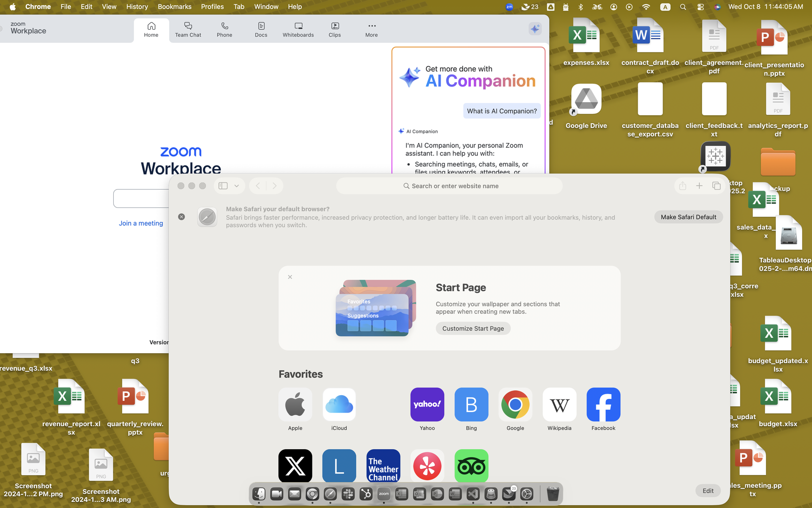Click the Customize Start Page button
Image resolution: width=812 pixels, height=508 pixels.
click(473, 328)
